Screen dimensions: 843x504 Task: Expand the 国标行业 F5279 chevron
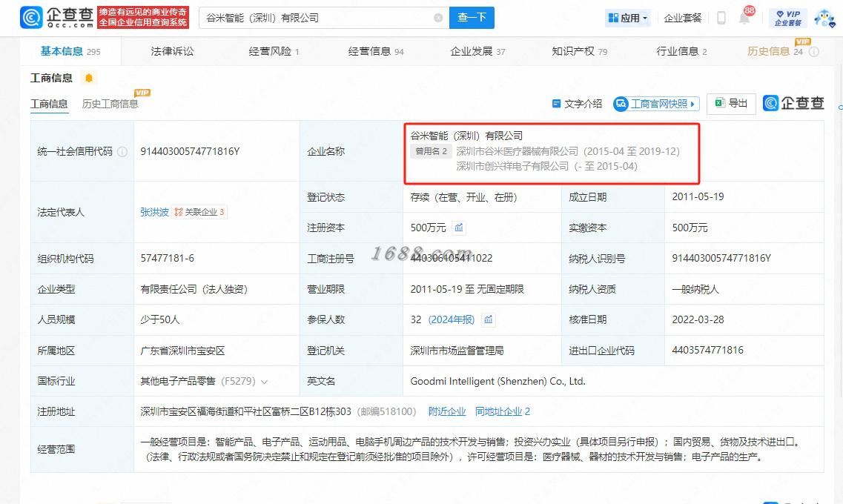tap(265, 382)
